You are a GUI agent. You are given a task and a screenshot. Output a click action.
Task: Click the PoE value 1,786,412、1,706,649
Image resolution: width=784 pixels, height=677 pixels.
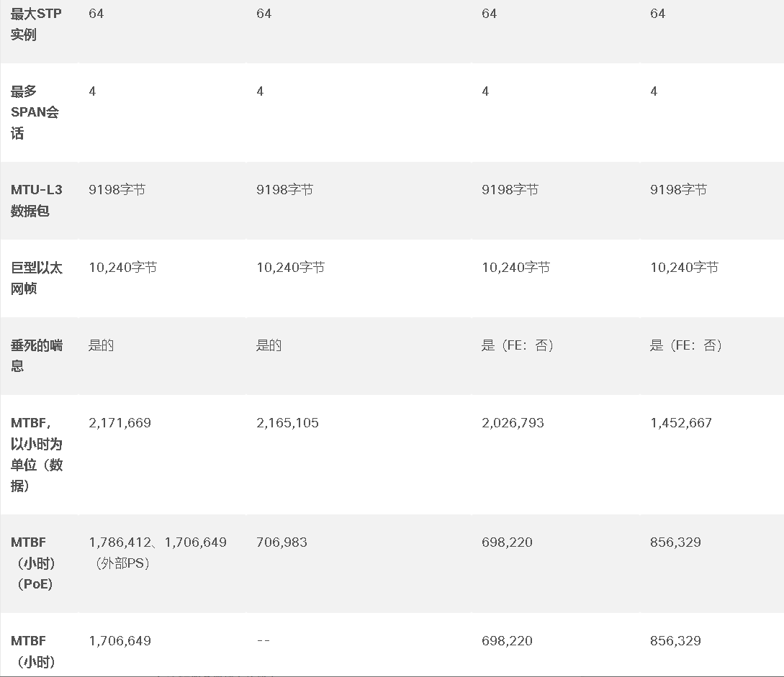[158, 542]
